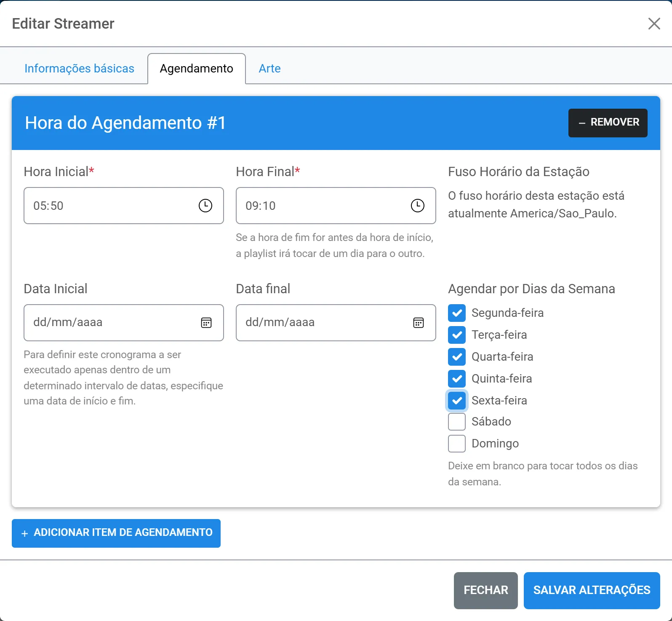Open the clock picker in Hora Final

coord(418,206)
